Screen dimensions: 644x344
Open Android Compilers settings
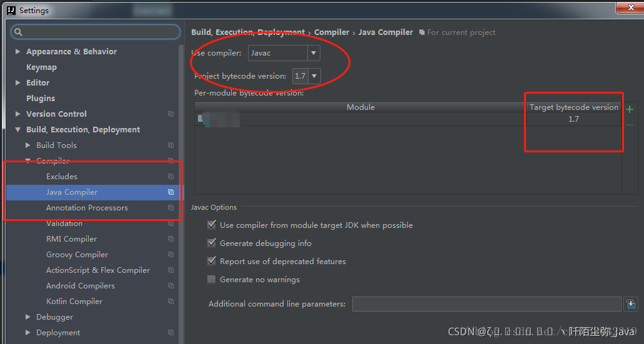pos(81,286)
